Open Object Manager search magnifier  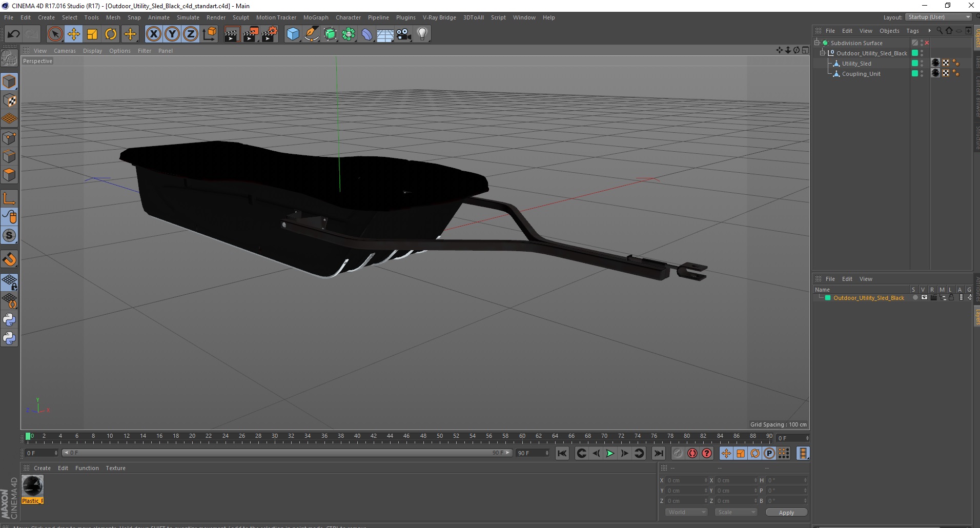tap(940, 31)
